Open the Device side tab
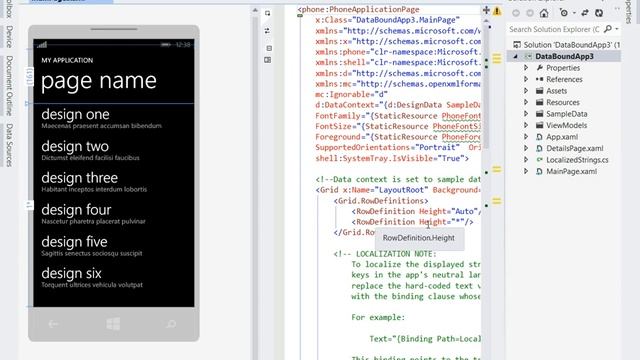640x360 pixels. point(9,37)
